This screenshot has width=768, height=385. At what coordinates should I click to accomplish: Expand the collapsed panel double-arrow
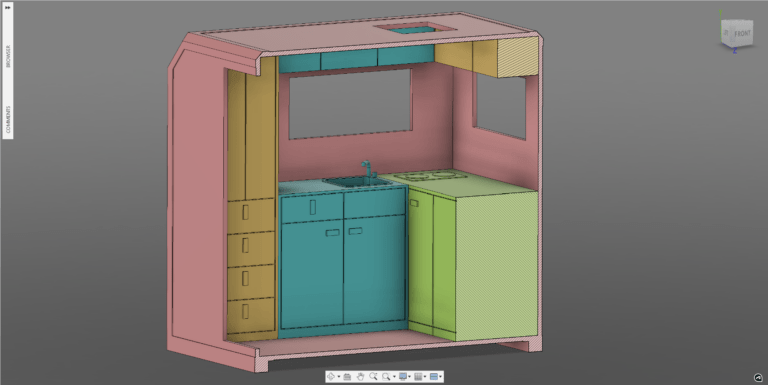pos(7,7)
